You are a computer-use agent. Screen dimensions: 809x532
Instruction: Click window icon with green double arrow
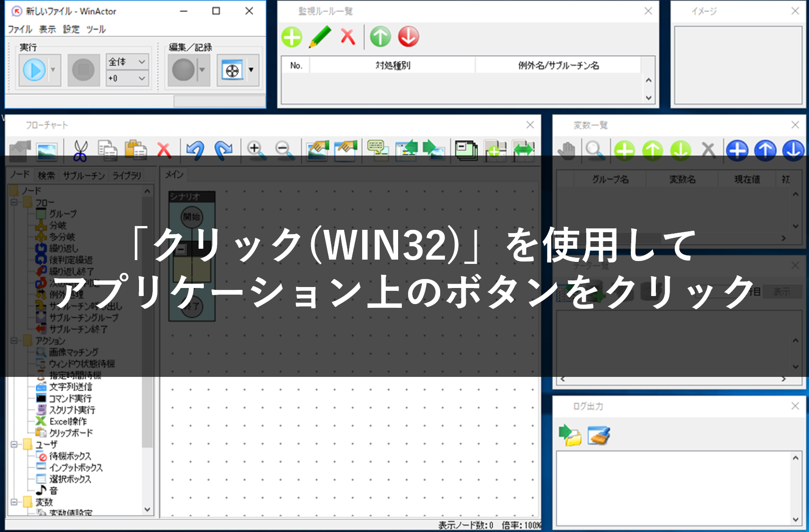tap(523, 150)
